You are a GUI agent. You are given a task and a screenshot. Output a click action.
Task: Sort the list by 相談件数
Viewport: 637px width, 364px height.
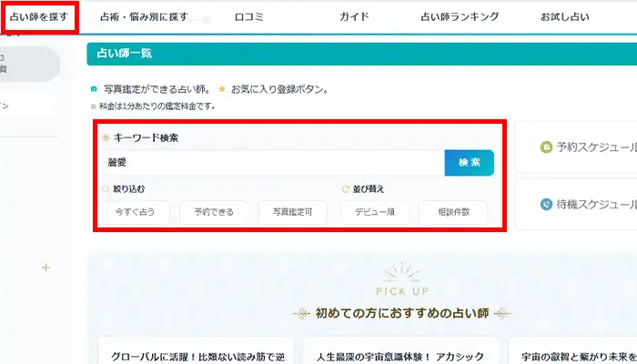point(453,212)
